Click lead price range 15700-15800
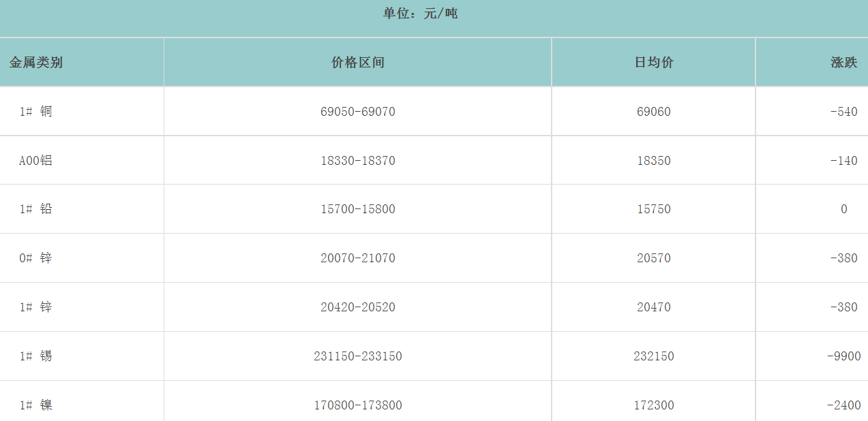This screenshot has height=421, width=868. 358,209
